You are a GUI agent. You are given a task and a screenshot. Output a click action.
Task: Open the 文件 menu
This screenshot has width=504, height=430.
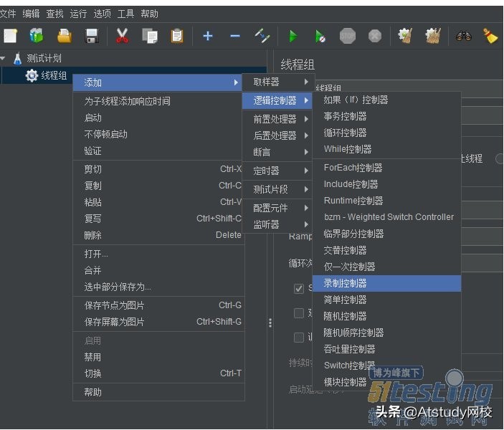[x=8, y=14]
